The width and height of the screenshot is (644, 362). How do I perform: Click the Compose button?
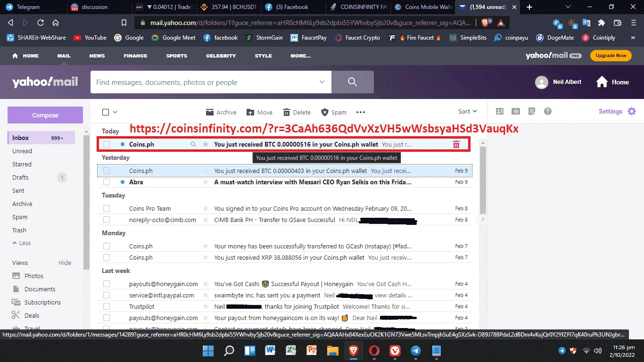point(45,115)
